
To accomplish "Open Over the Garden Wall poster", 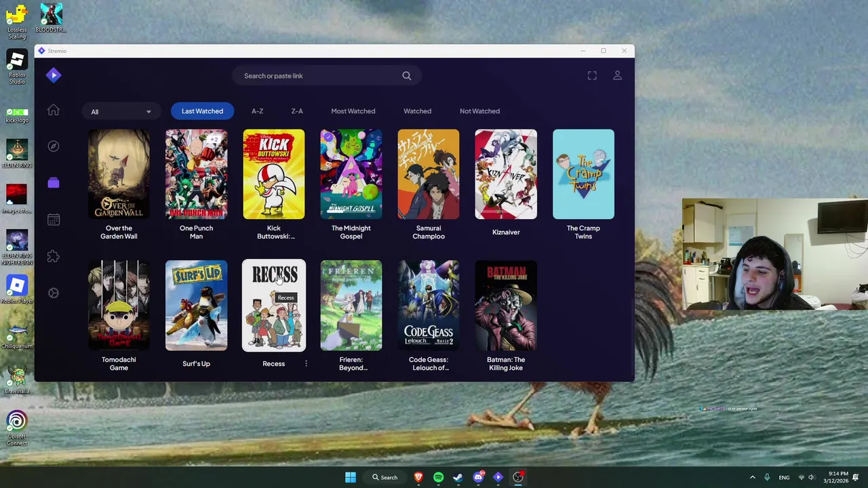I will coord(119,174).
